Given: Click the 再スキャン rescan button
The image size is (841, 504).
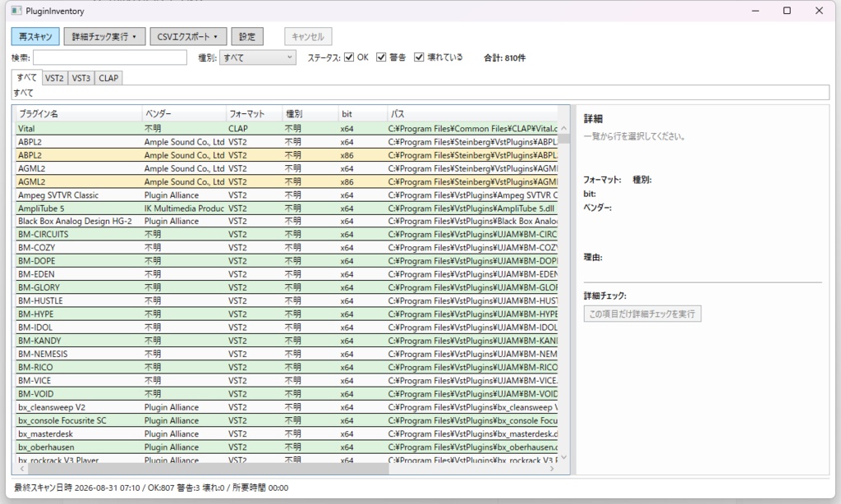Looking at the screenshot, I should [35, 36].
